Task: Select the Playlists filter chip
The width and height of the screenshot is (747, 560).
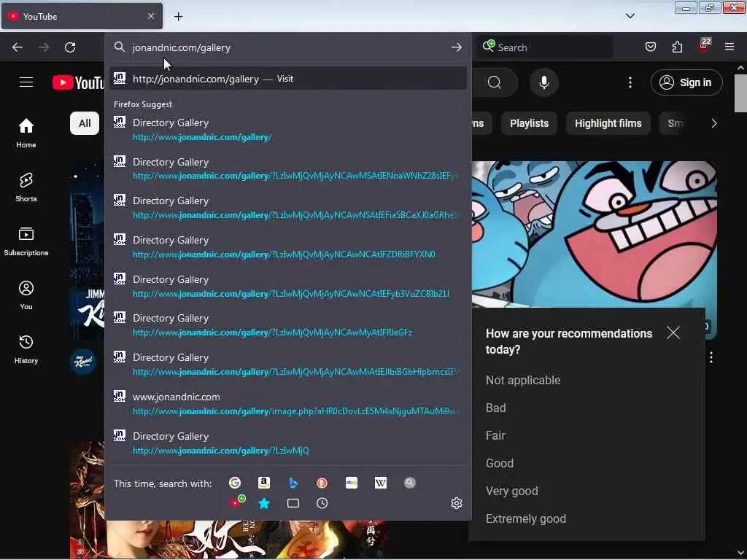Action: point(529,123)
